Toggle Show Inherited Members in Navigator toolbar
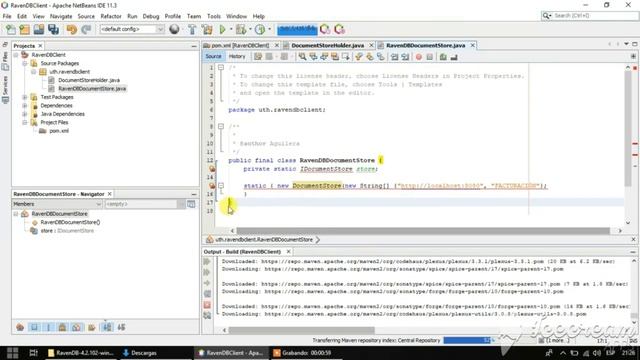Image resolution: width=640 pixels, height=360 pixels. click(20, 327)
